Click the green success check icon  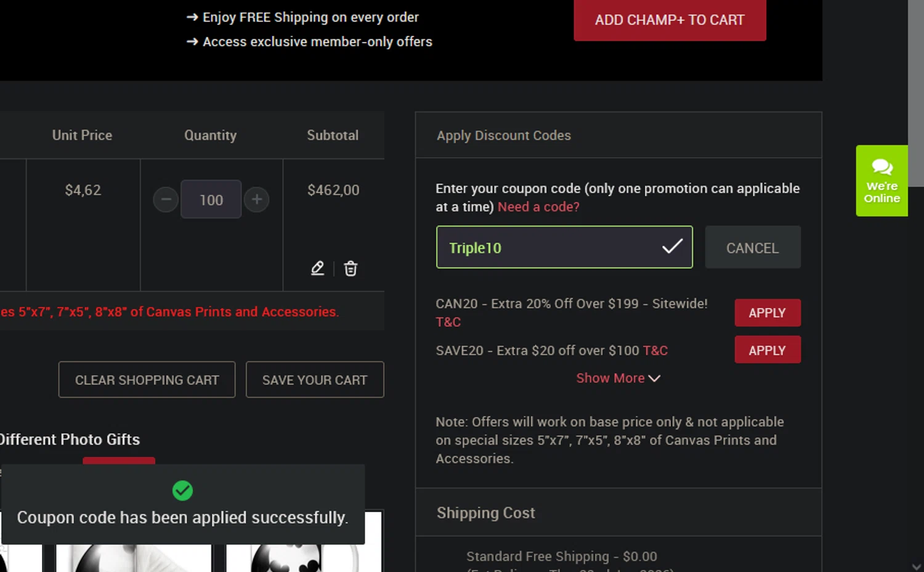tap(182, 491)
